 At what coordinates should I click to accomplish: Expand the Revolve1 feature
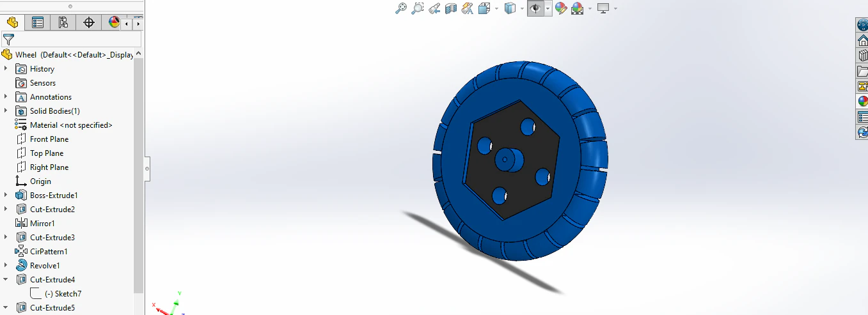point(6,265)
